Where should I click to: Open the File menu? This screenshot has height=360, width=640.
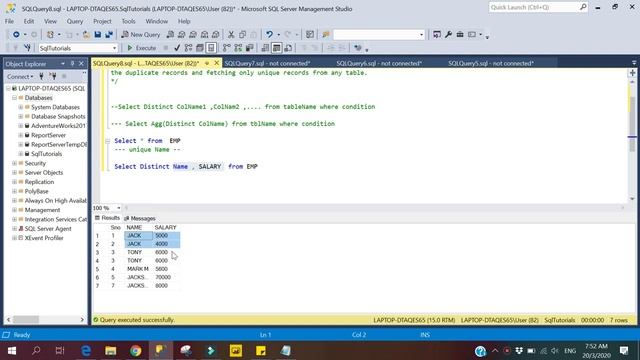click(9, 21)
